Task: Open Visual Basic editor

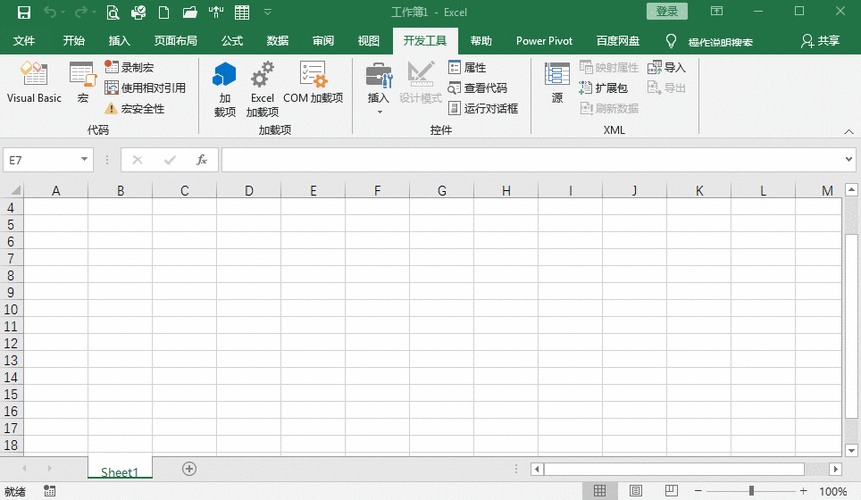Action: coord(34,82)
